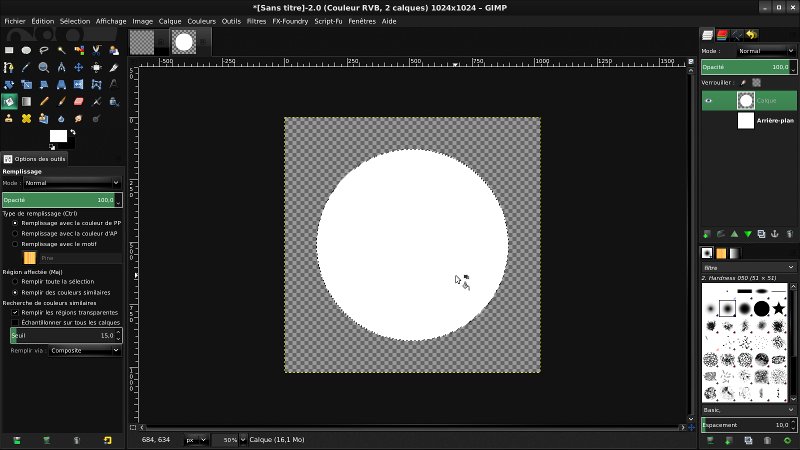The height and width of the screenshot is (450, 800).
Task: Select the Paintbrush tool
Action: pyautogui.click(x=61, y=102)
